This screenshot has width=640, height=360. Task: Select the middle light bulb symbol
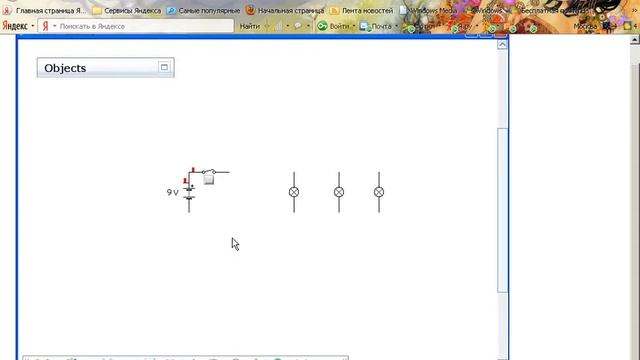(x=339, y=192)
